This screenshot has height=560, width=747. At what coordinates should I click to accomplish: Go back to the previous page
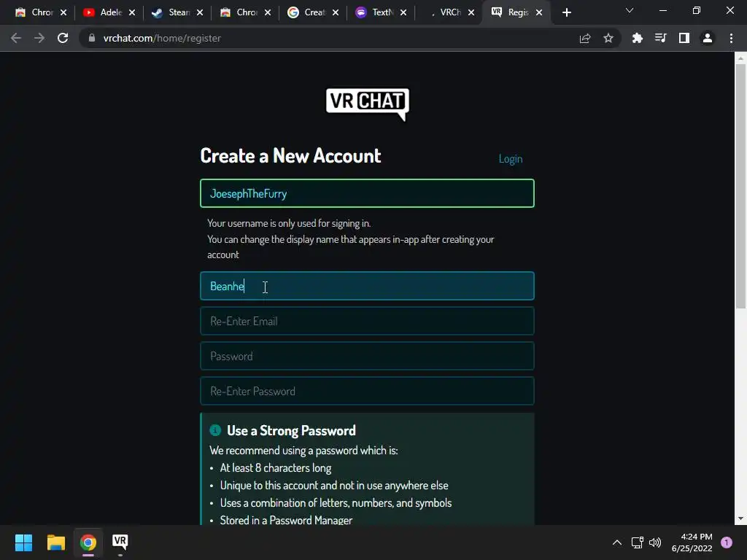pos(16,38)
